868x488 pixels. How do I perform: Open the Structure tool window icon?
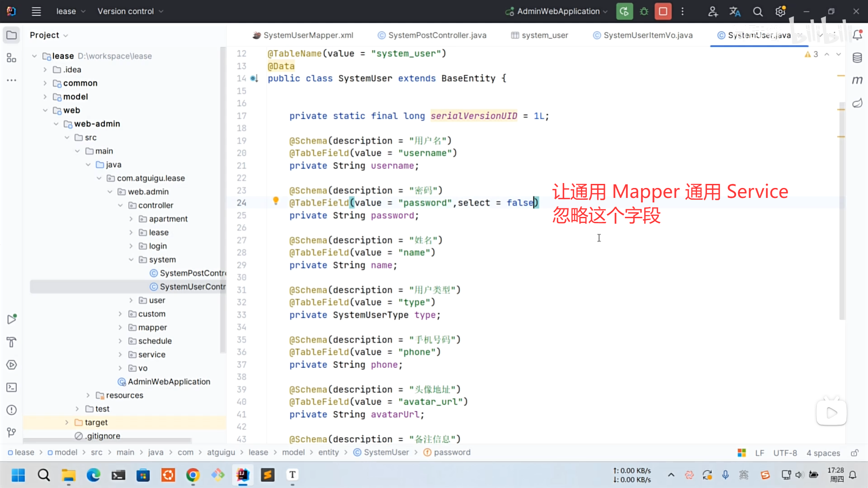pyautogui.click(x=12, y=58)
